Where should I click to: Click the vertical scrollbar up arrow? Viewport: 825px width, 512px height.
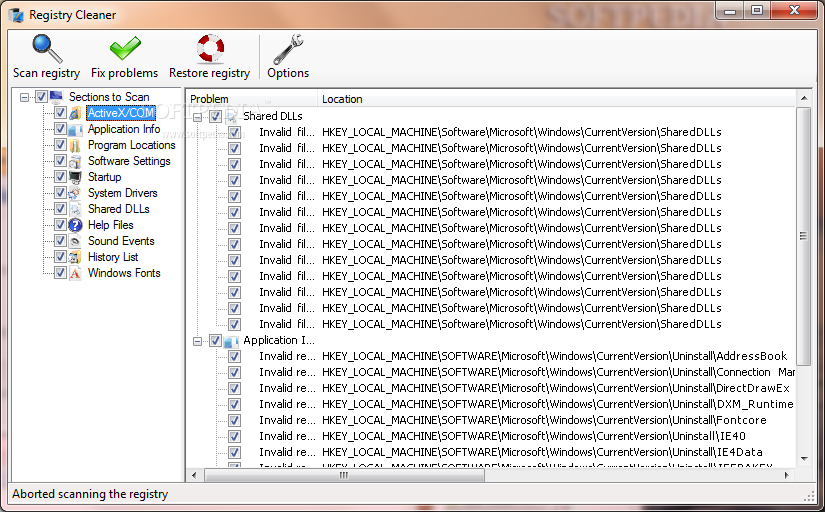pos(803,98)
